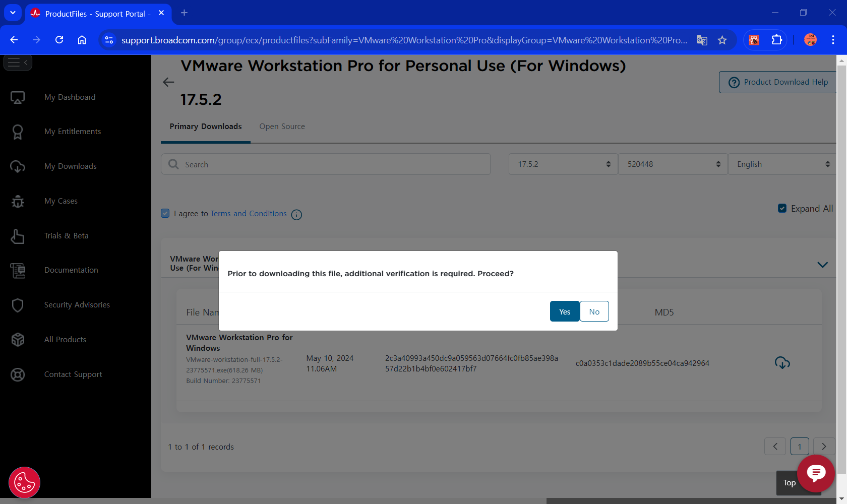Open the cookie settings button
Image resolution: width=847 pixels, height=504 pixels.
[x=24, y=483]
